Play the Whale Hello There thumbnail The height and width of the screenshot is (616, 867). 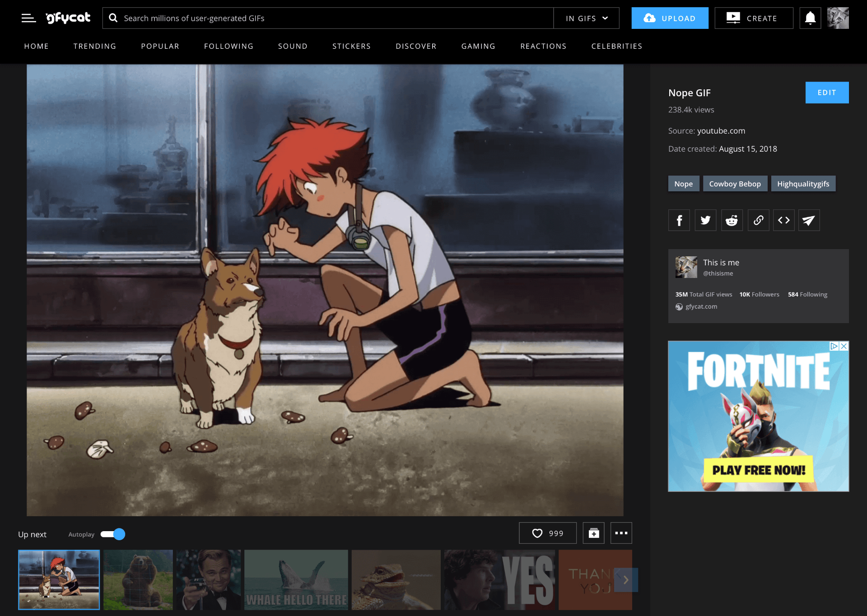click(x=296, y=580)
